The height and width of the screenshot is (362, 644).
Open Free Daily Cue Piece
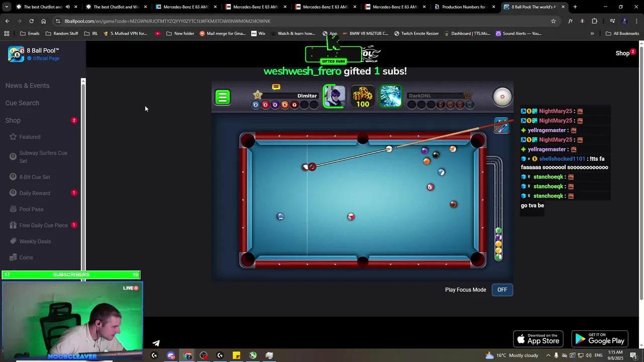click(43, 225)
